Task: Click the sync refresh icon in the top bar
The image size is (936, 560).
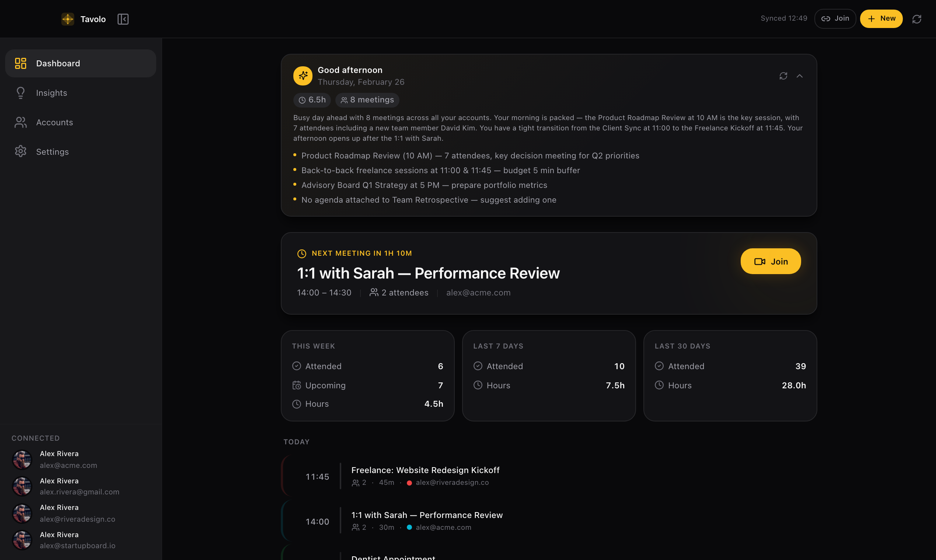Action: pos(917,18)
